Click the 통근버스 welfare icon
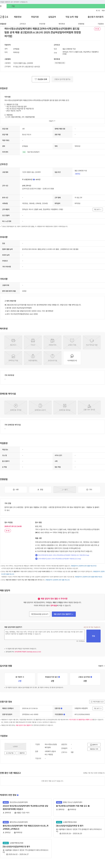The image size is (105, 868). pyautogui.click(x=13, y=342)
